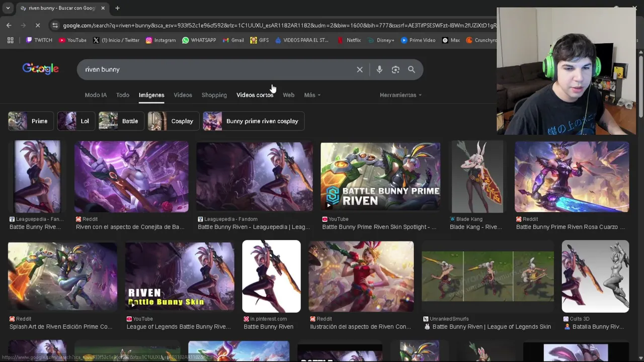Open Splash Art de Riven Edición Prime link

click(x=61, y=327)
